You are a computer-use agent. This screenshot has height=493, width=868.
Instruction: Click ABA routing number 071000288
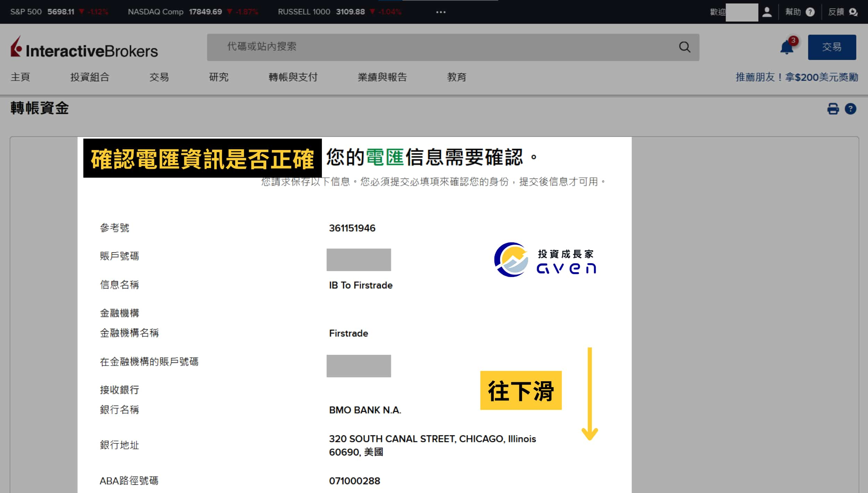(x=354, y=481)
